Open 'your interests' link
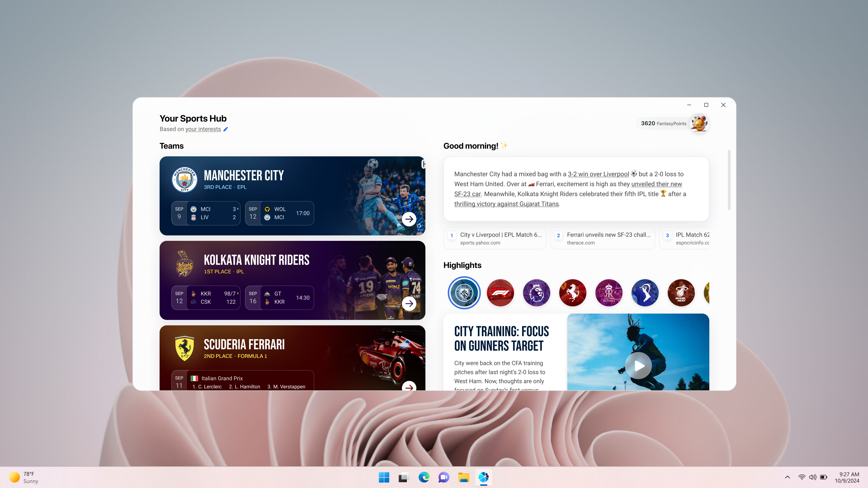Image resolution: width=868 pixels, height=488 pixels. click(203, 129)
